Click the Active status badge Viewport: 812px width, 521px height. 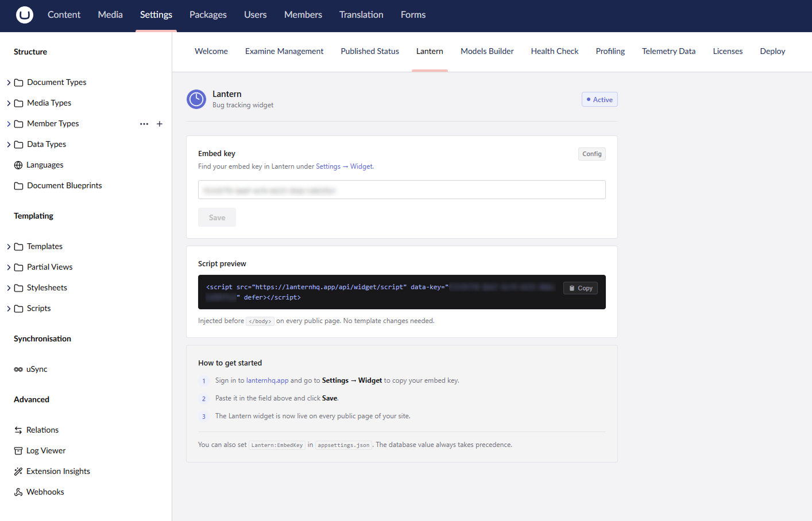(600, 100)
